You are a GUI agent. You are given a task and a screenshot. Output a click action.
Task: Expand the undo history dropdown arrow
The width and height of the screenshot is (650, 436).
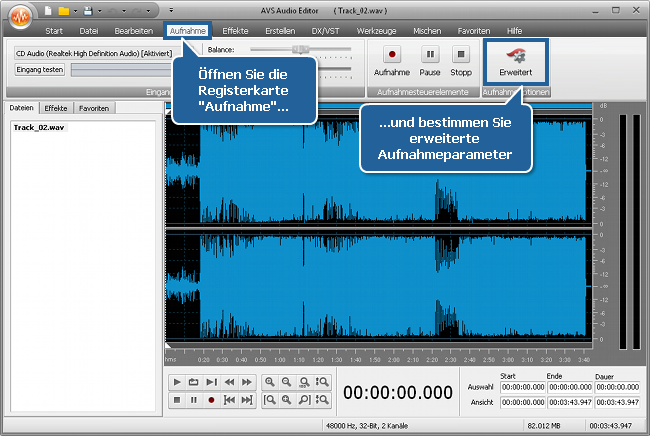tap(124, 11)
